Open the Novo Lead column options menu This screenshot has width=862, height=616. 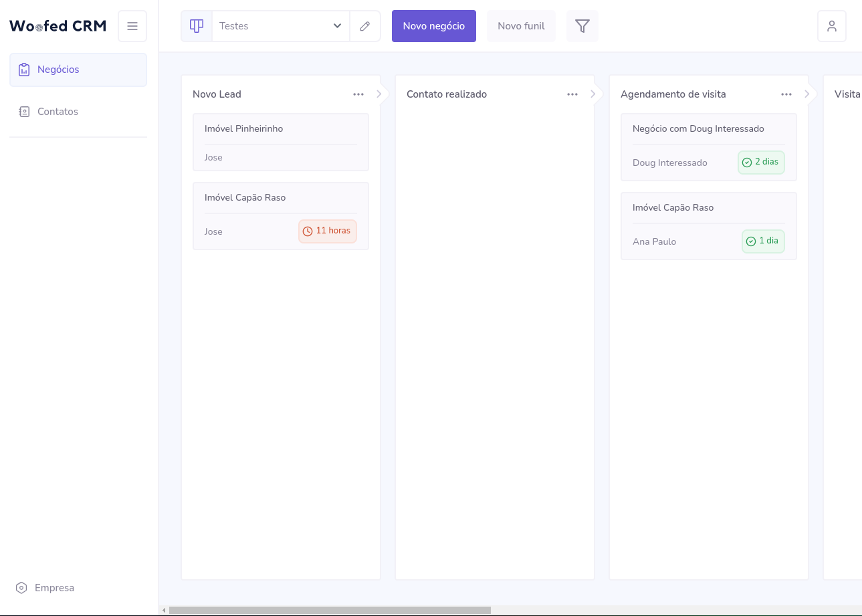click(x=358, y=94)
